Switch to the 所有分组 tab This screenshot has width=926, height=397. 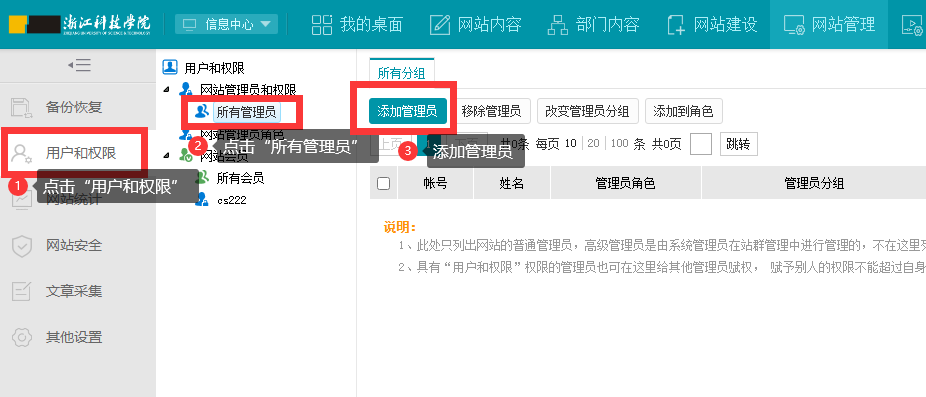tap(402, 73)
